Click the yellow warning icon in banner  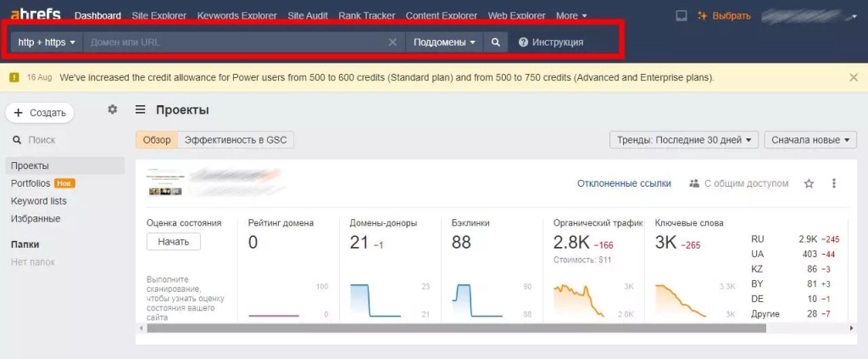[x=14, y=77]
